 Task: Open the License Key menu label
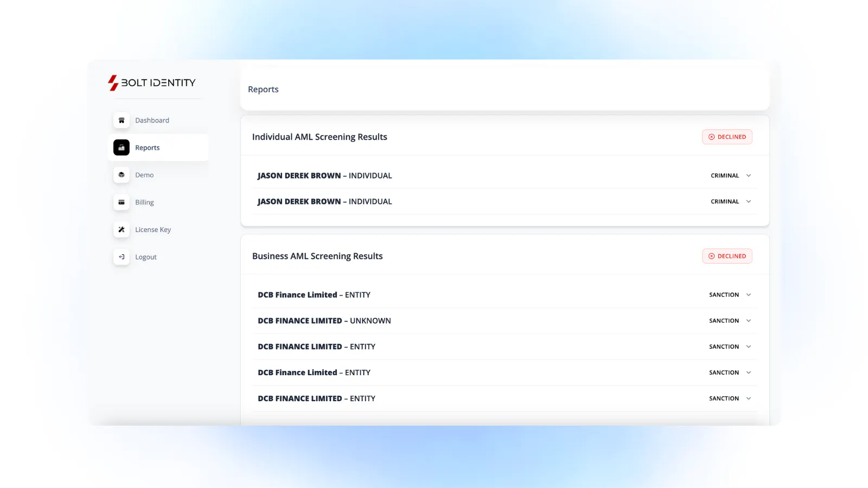pyautogui.click(x=153, y=230)
